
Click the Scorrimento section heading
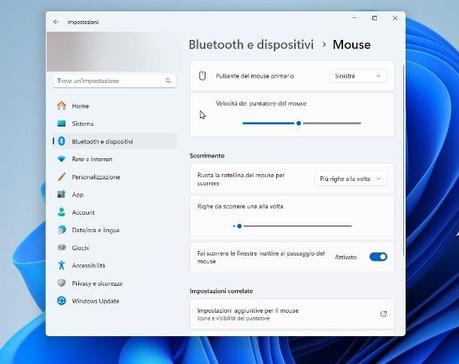click(207, 156)
